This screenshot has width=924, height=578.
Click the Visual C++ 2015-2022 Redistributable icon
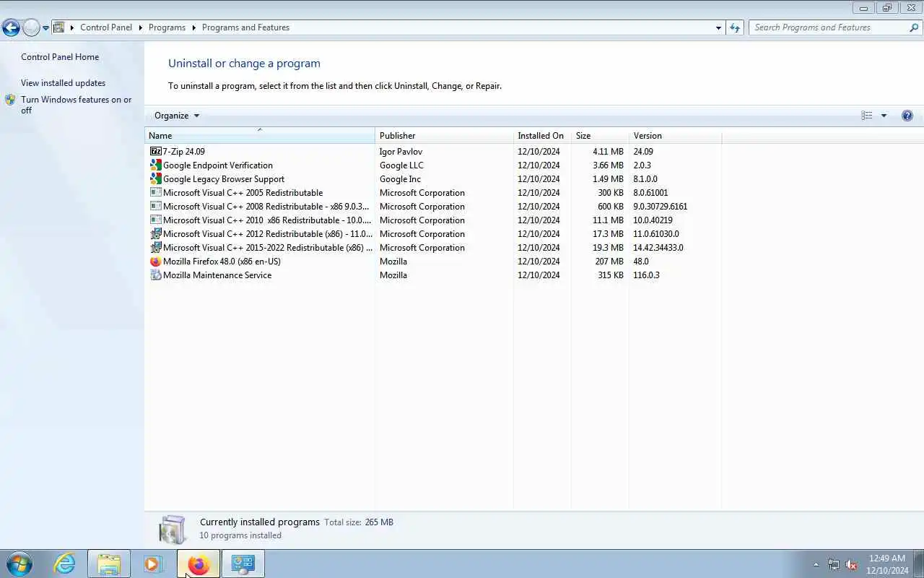pyautogui.click(x=155, y=248)
